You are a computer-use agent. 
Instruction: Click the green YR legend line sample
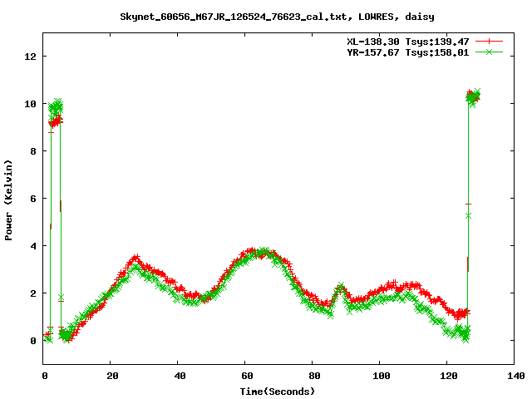(x=489, y=52)
